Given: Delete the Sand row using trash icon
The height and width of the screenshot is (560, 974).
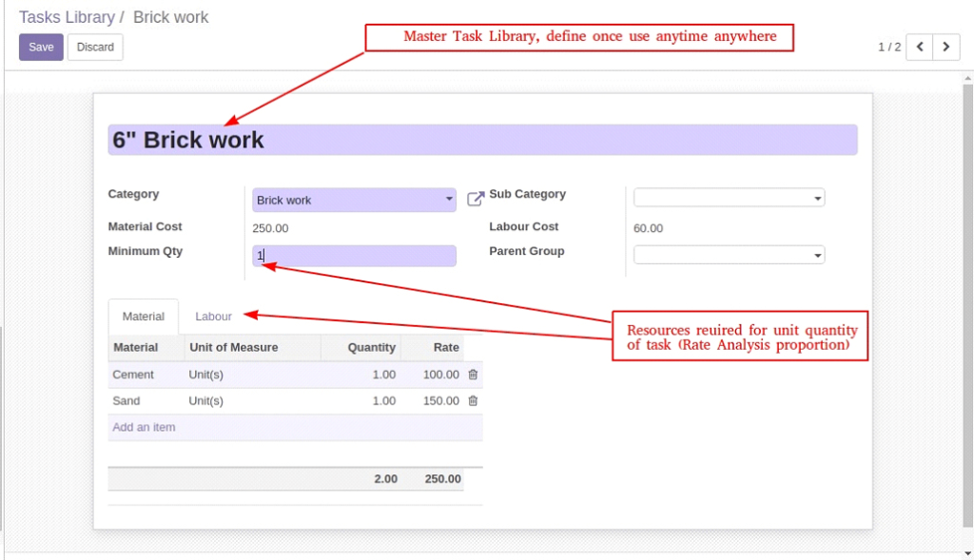Looking at the screenshot, I should [x=473, y=400].
